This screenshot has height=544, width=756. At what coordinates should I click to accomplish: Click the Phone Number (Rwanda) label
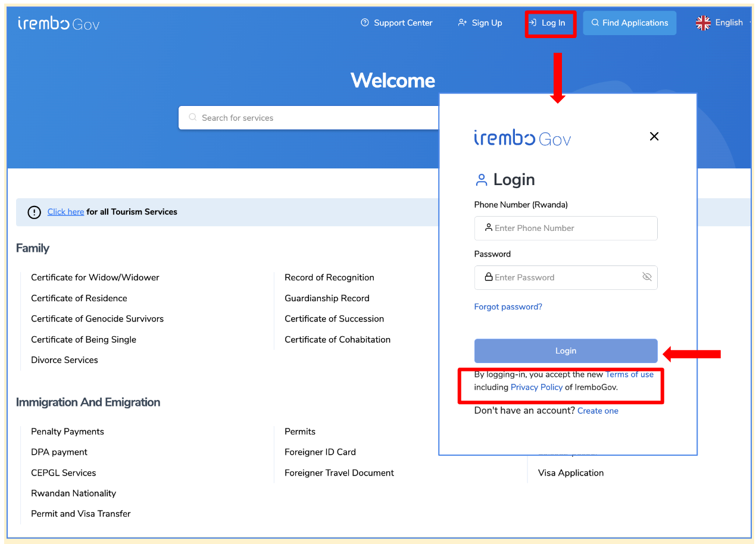coord(521,205)
